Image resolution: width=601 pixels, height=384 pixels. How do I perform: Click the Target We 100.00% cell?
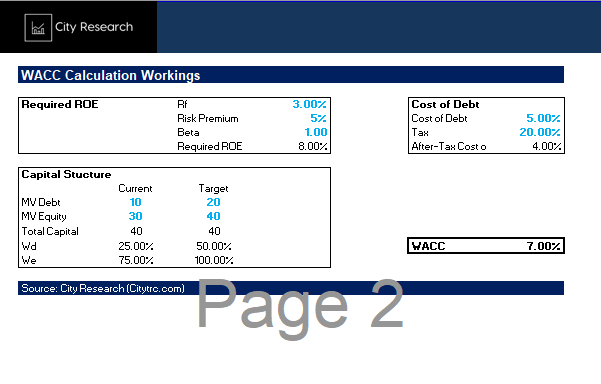pyautogui.click(x=214, y=261)
